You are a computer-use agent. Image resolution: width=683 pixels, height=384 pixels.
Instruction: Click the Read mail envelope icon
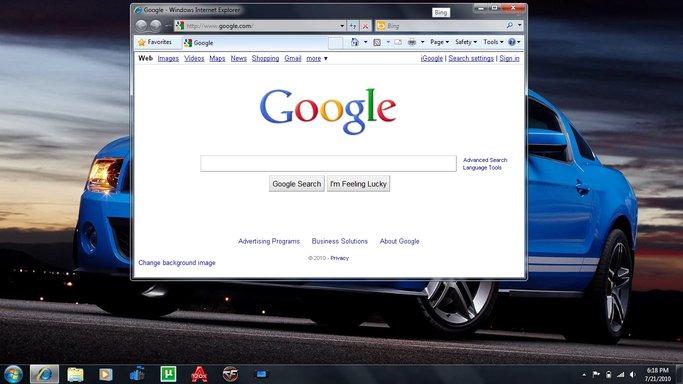click(x=398, y=42)
